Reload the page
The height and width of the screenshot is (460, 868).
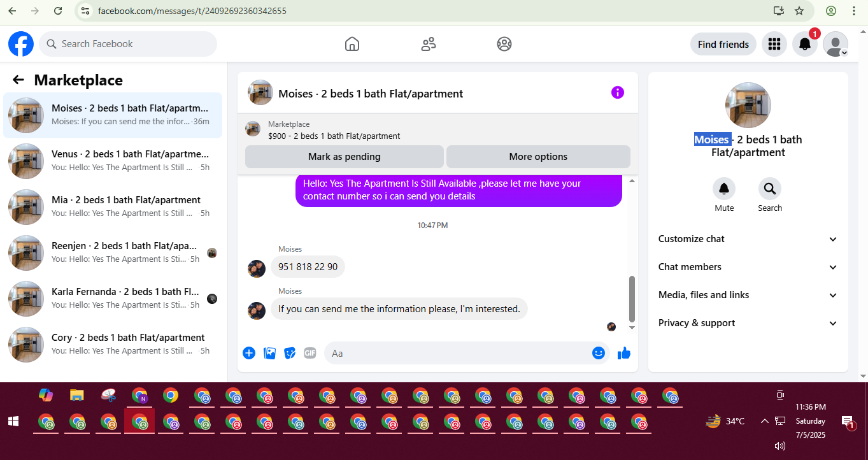click(x=58, y=11)
